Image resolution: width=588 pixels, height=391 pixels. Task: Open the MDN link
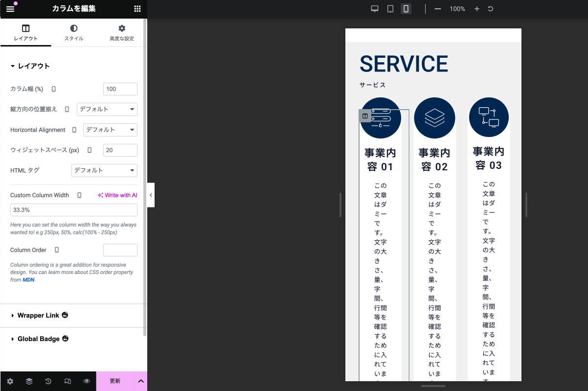click(x=28, y=280)
